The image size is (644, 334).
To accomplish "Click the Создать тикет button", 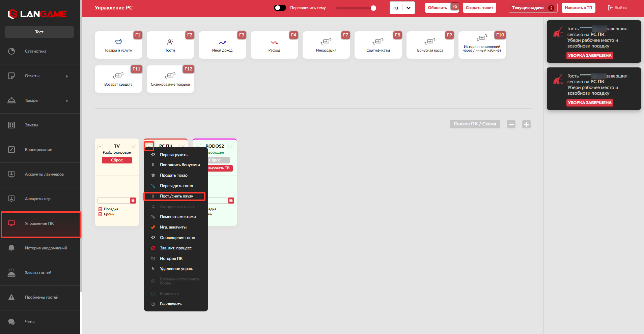I will click(479, 8).
